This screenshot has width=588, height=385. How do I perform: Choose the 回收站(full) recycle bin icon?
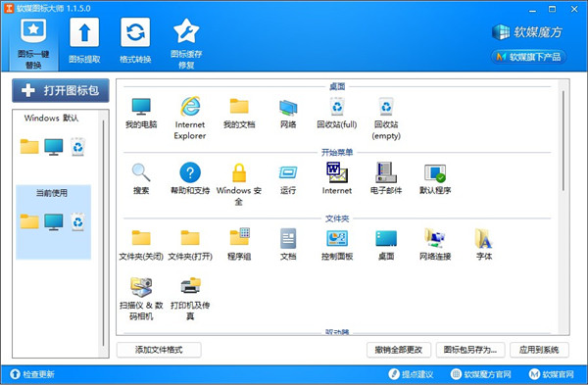click(337, 107)
